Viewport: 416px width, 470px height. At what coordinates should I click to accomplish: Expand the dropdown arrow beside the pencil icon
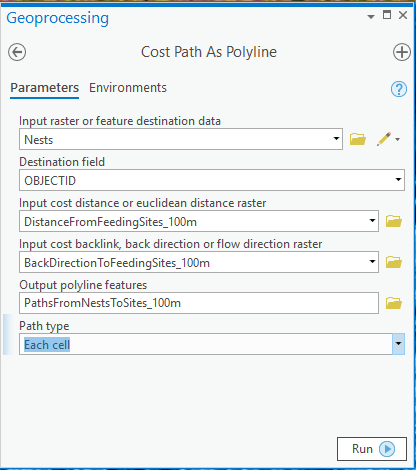coord(397,139)
